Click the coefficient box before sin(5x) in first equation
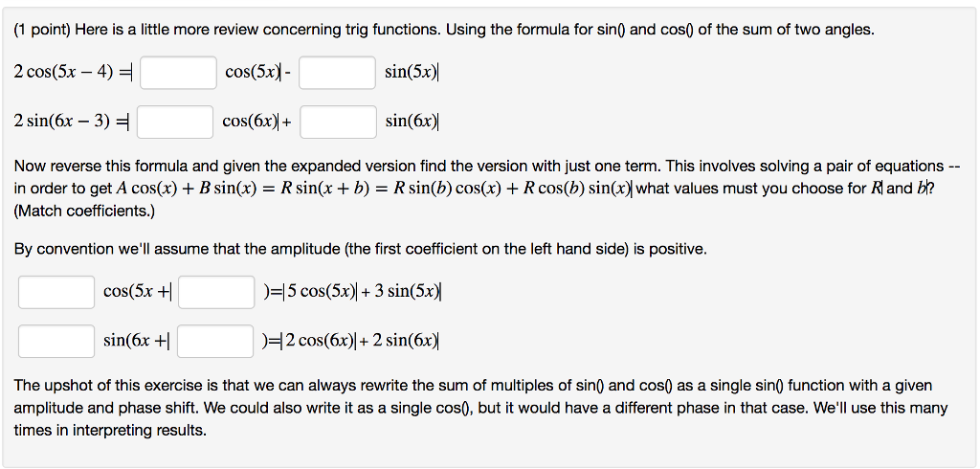This screenshot has width=980, height=469. 338,73
